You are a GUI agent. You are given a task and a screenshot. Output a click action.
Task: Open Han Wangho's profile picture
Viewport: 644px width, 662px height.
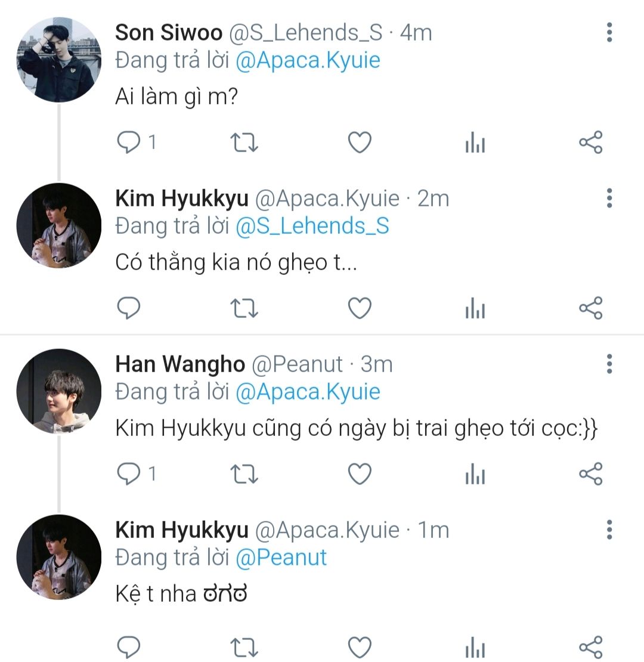(58, 391)
